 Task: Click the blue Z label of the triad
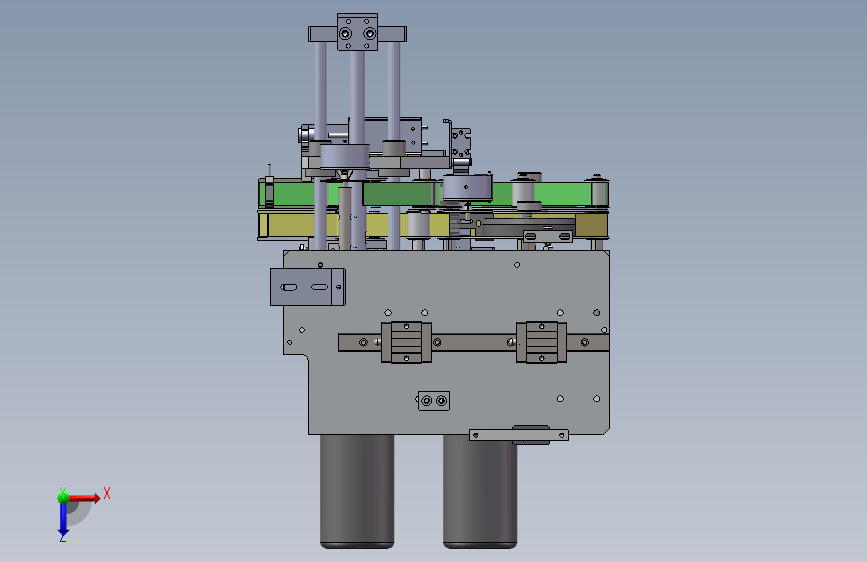pyautogui.click(x=63, y=537)
